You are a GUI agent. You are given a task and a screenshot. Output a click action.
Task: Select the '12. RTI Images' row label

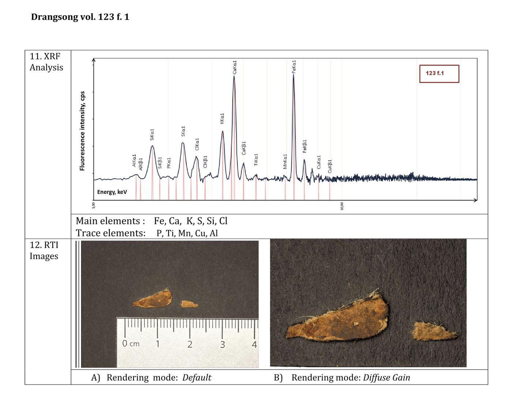(x=44, y=251)
